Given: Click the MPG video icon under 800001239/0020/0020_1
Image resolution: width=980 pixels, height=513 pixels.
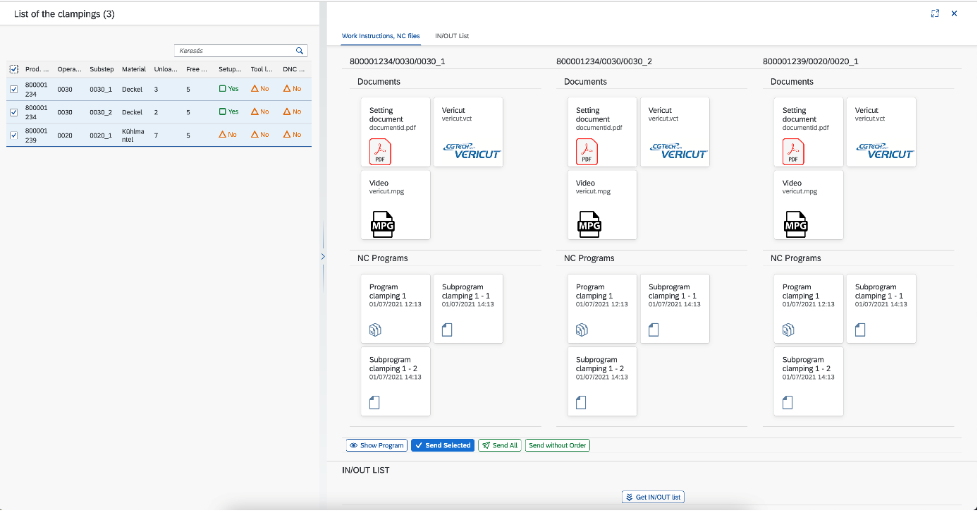Looking at the screenshot, I should click(795, 224).
